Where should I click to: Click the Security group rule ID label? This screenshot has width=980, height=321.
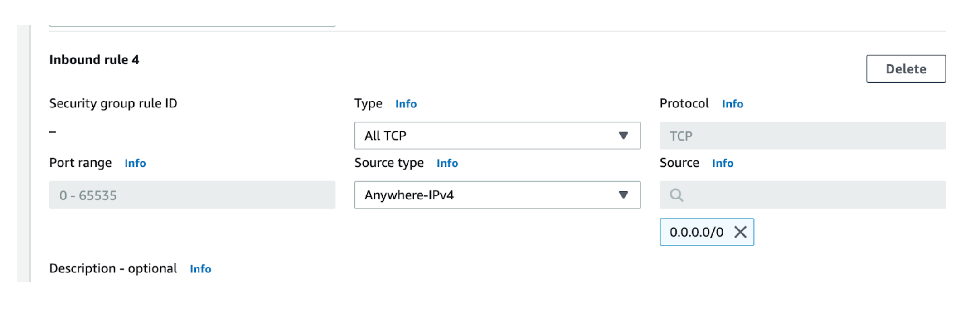(x=113, y=103)
